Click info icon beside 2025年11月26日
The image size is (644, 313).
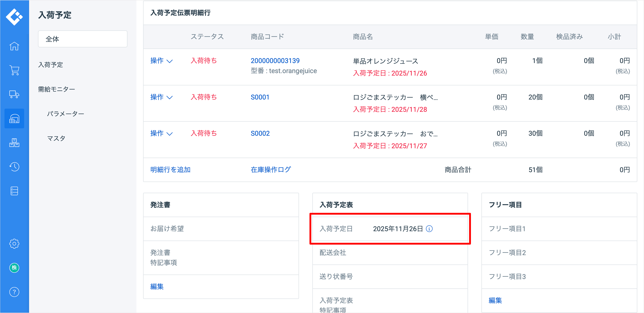(429, 229)
